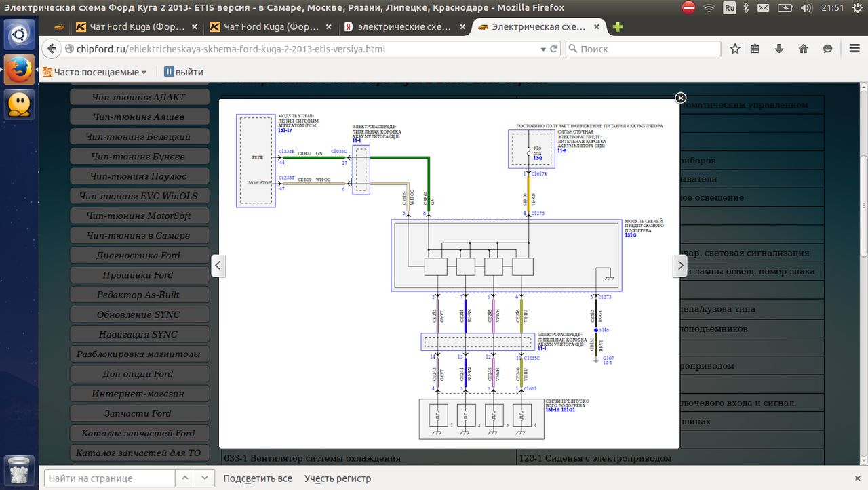
Task: Open the yellow smiley messenger dock icon
Action: tap(19, 104)
